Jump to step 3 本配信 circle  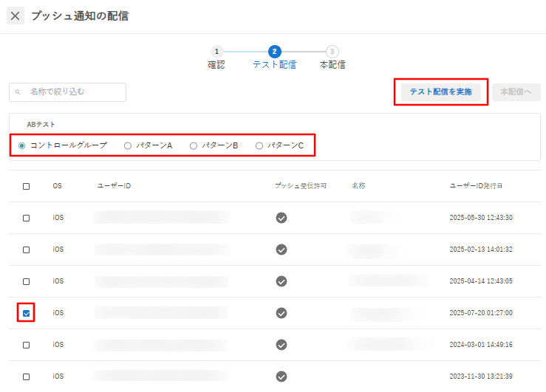coord(332,52)
